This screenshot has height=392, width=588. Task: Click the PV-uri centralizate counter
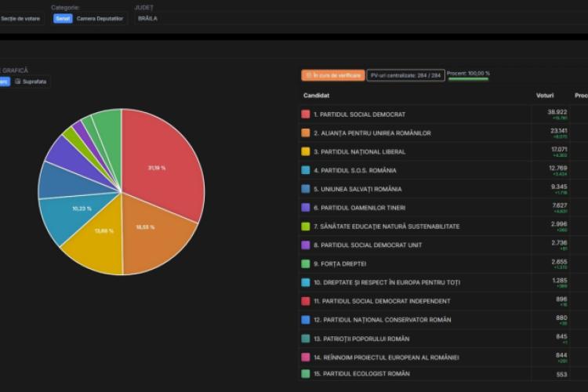[x=405, y=75]
